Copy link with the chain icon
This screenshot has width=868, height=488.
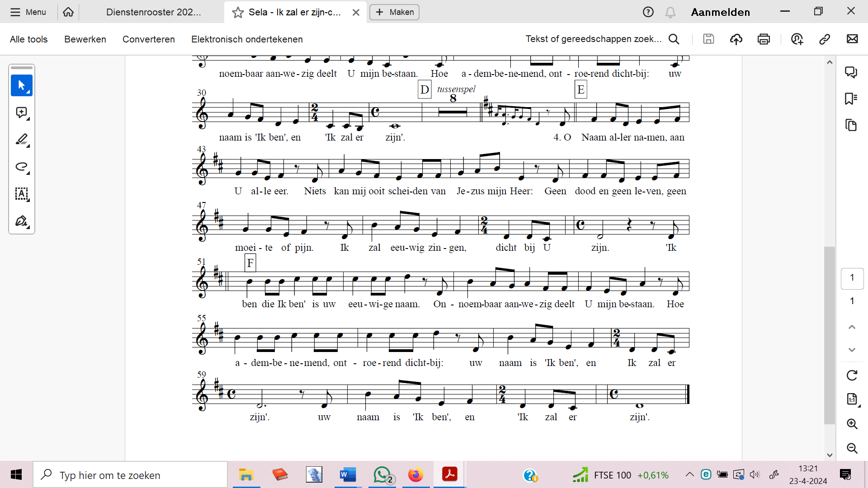[x=825, y=39]
